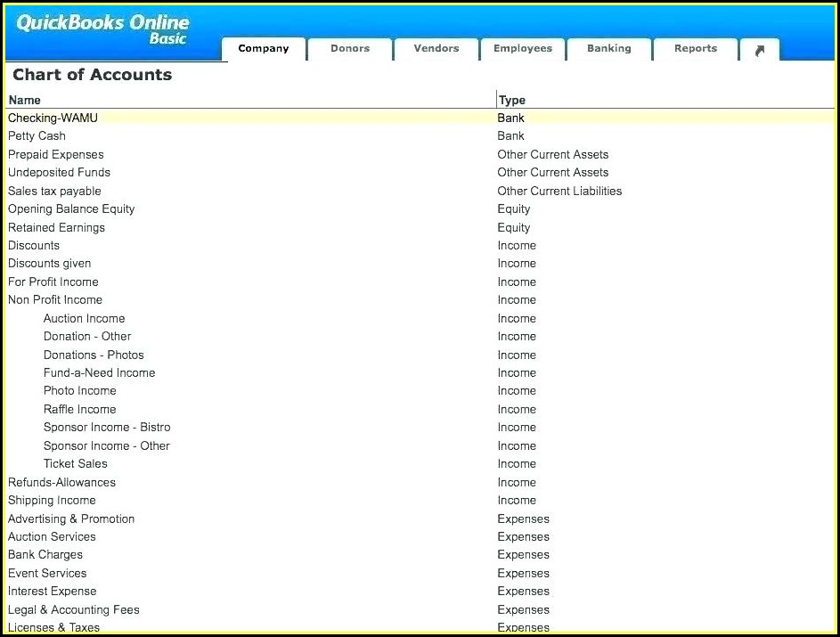Image resolution: width=840 pixels, height=637 pixels.
Task: Click the QuickBooks Online Basic logo
Action: pyautogui.click(x=103, y=29)
